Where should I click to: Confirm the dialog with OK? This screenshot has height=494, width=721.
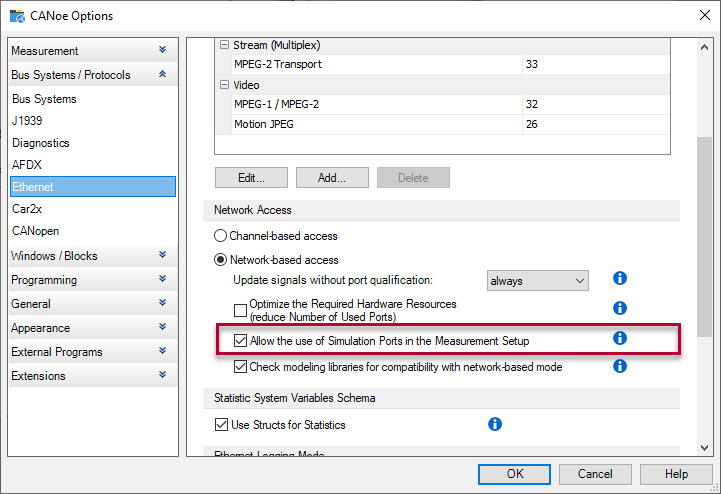[514, 473]
